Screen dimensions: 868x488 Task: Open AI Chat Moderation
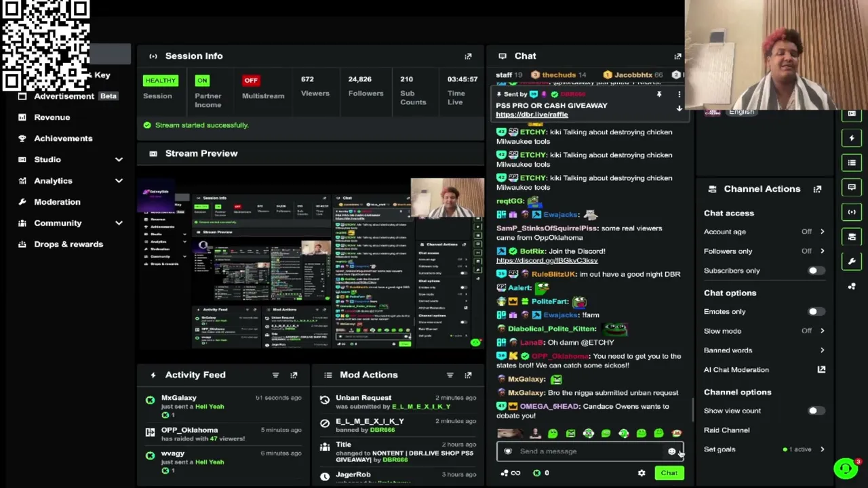point(736,369)
